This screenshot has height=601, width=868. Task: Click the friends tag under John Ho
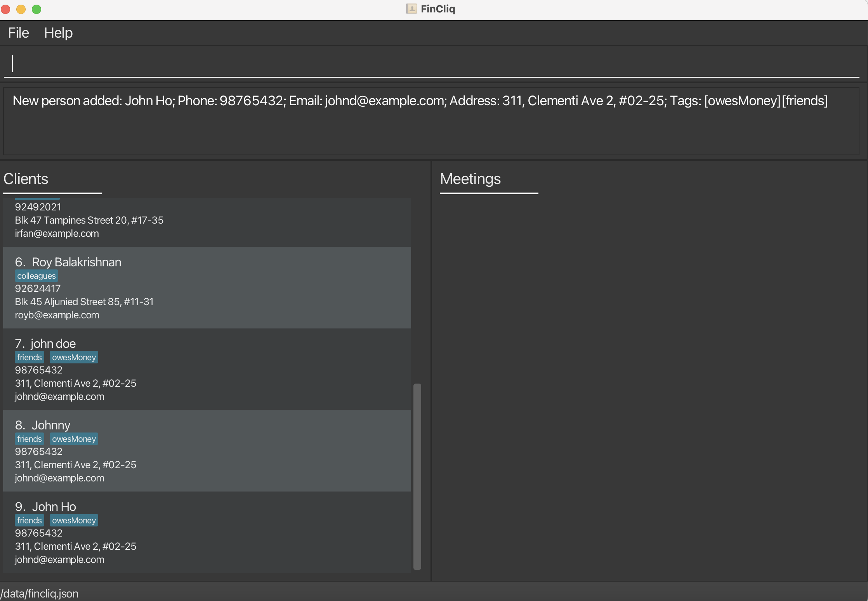[29, 521]
